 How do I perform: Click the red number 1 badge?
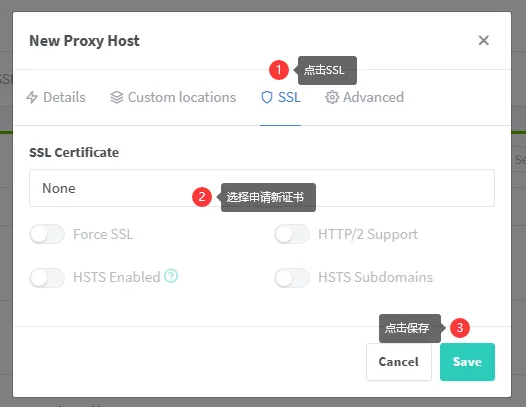[x=279, y=70]
